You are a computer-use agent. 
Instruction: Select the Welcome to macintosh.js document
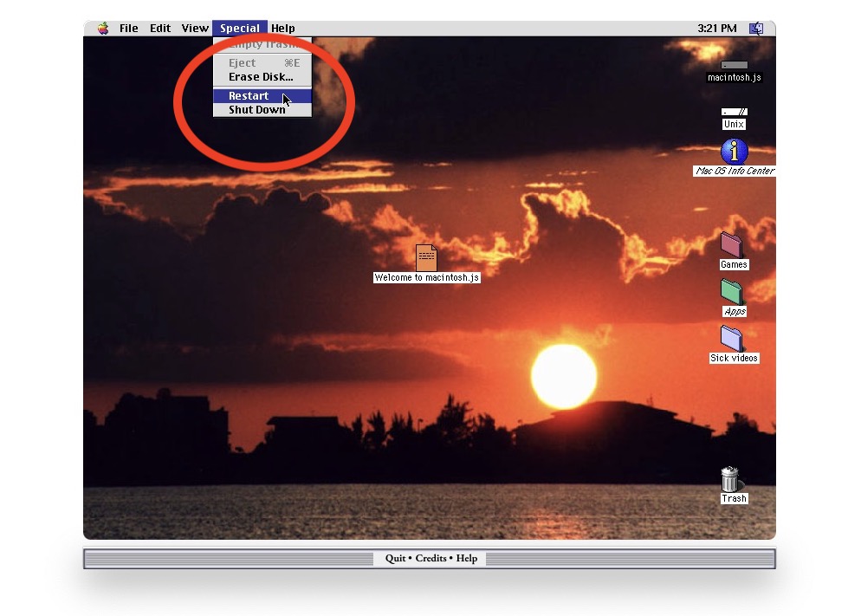pyautogui.click(x=426, y=257)
